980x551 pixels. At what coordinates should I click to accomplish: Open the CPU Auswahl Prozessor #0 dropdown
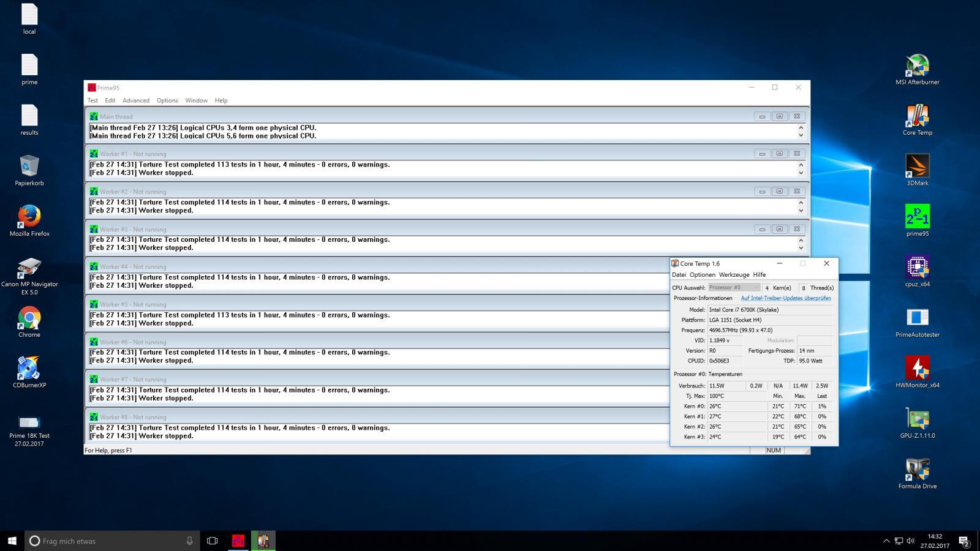pos(734,287)
